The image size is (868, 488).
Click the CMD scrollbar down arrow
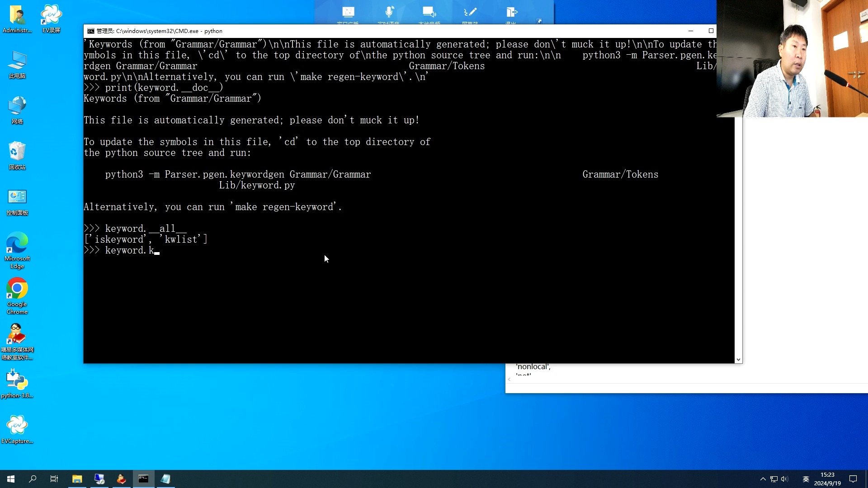point(738,360)
